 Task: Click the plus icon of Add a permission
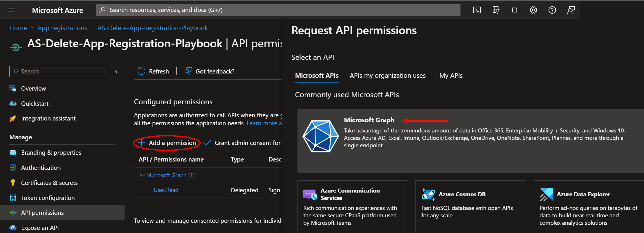pyautogui.click(x=142, y=143)
